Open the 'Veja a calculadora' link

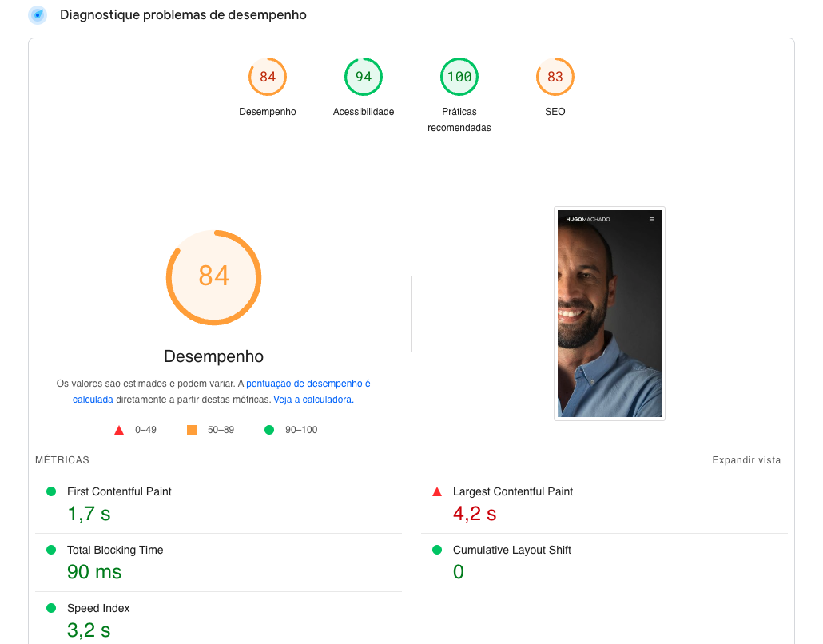pos(312,400)
